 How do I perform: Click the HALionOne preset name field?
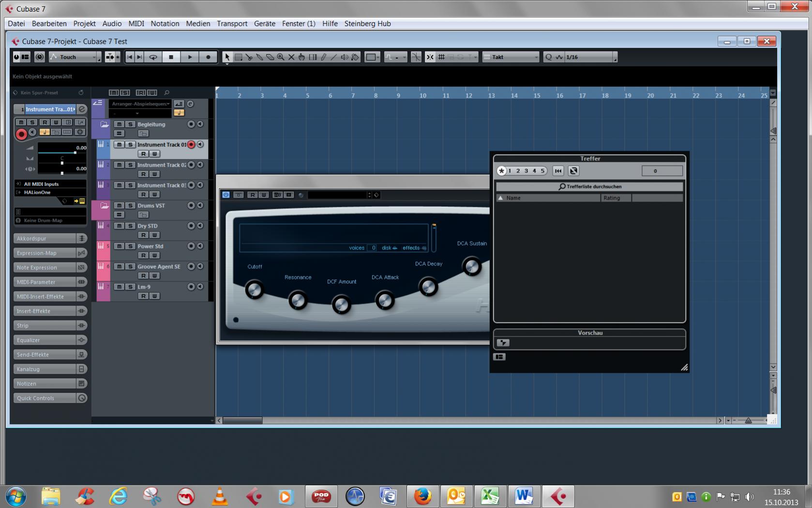click(x=337, y=195)
